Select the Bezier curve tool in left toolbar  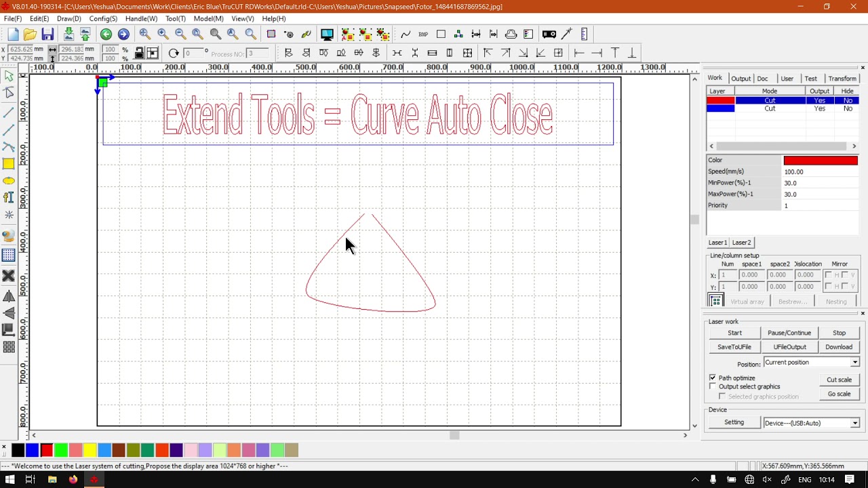click(x=9, y=146)
